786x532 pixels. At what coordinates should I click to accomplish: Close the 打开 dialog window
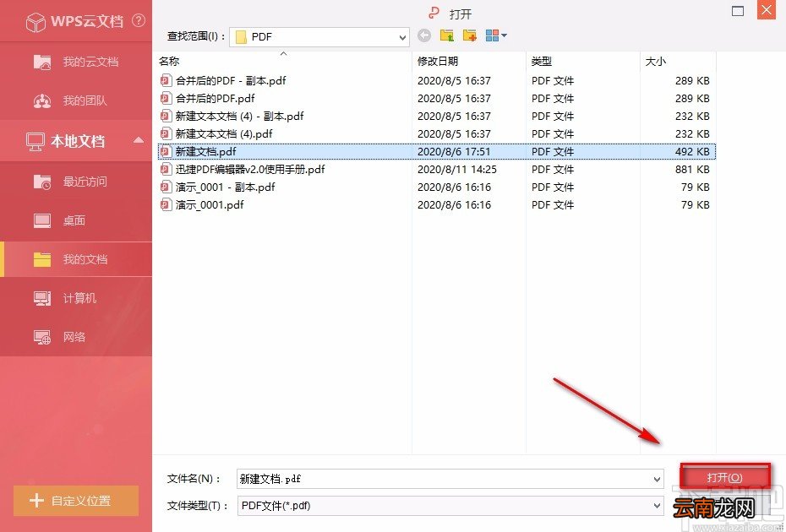pyautogui.click(x=767, y=10)
